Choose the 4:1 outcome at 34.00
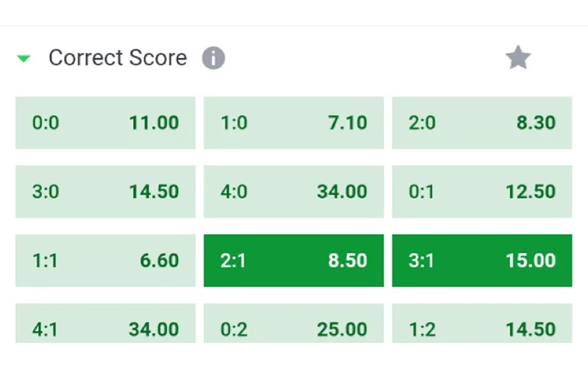588x368 pixels. 105,323
